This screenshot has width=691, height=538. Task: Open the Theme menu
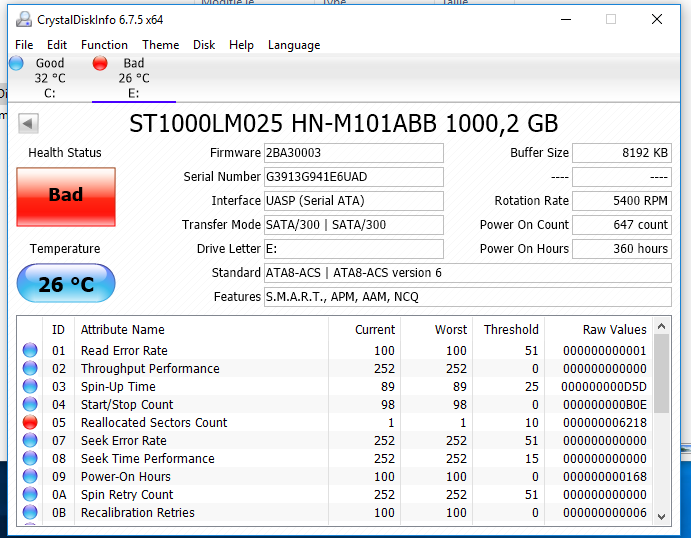pos(160,45)
